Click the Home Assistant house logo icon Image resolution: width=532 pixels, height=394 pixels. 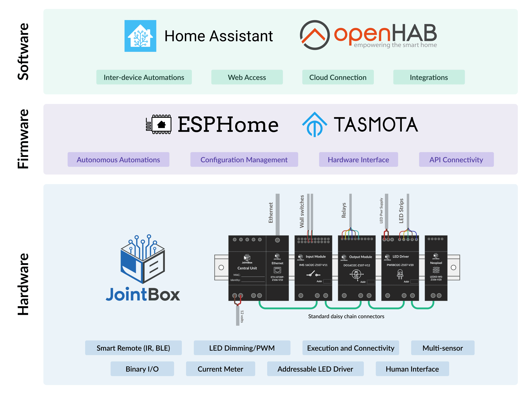pyautogui.click(x=140, y=36)
